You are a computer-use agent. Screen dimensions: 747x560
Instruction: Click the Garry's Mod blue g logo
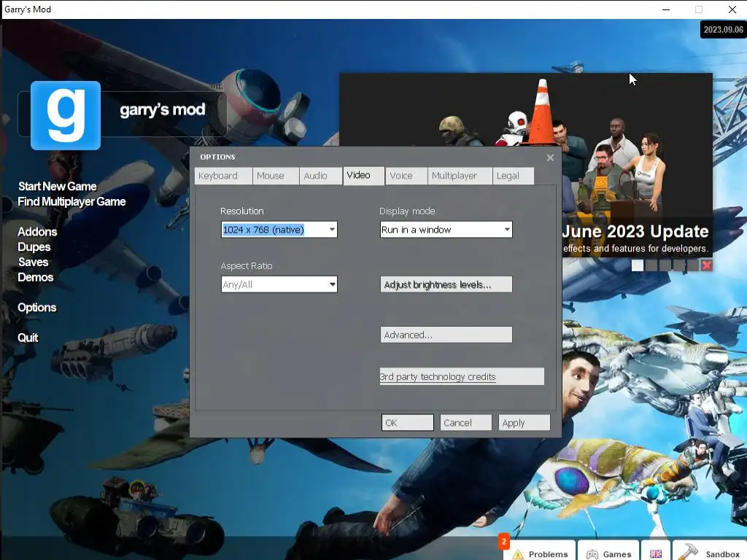point(66,115)
